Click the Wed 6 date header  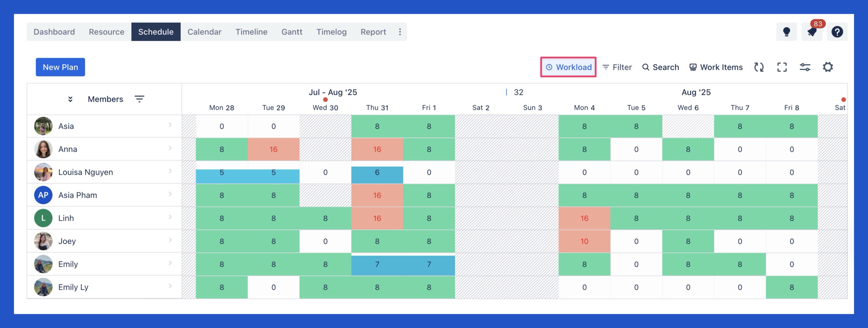coord(688,108)
